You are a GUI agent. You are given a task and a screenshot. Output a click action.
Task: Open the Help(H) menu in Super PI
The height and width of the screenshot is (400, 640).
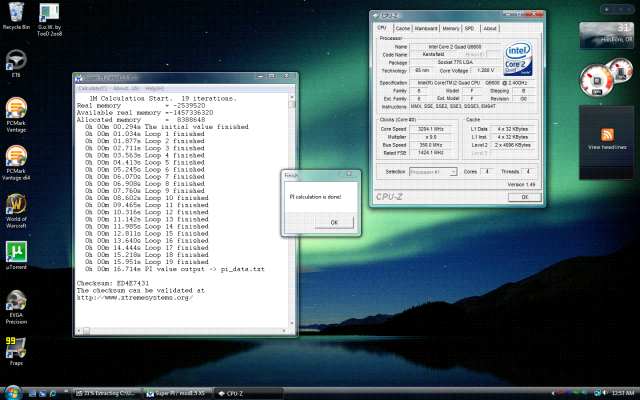[x=155, y=88]
